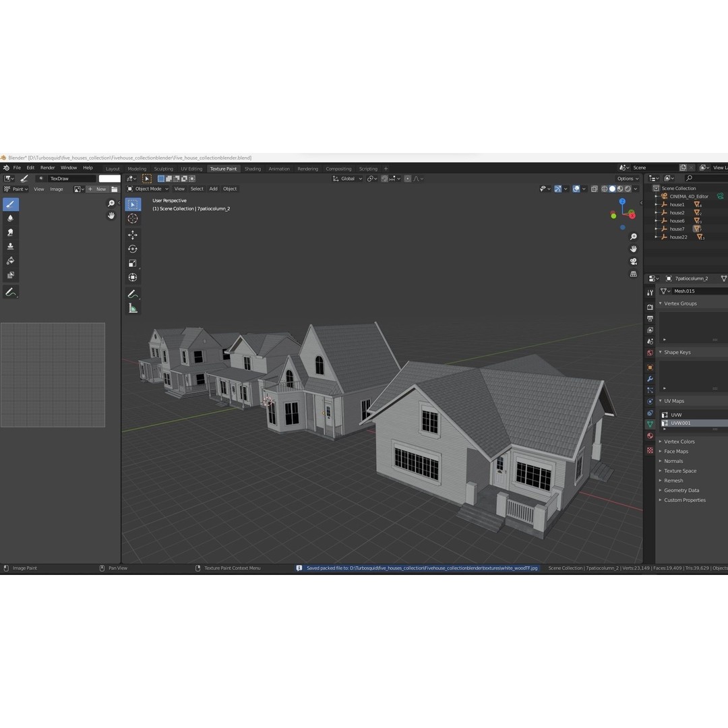728x728 pixels.
Task: Enable rendered viewport shading mode
Action: pyautogui.click(x=628, y=189)
